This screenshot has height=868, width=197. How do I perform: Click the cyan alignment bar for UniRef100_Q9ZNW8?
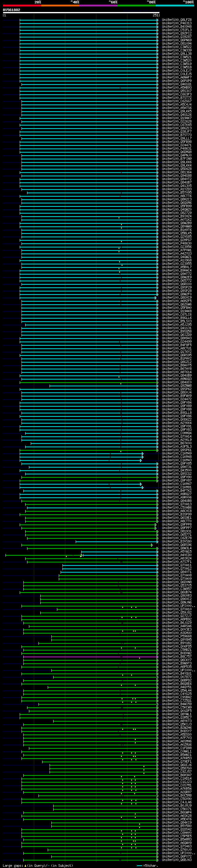click(x=104, y=386)
